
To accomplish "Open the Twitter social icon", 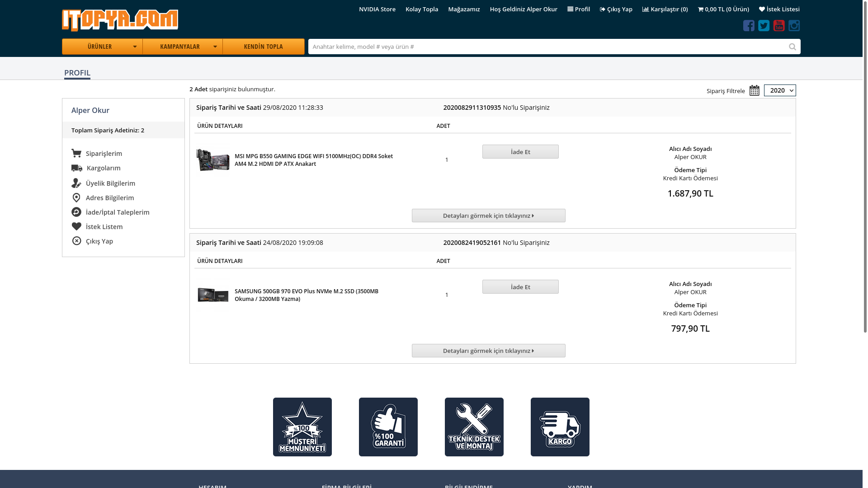I will pos(764,26).
